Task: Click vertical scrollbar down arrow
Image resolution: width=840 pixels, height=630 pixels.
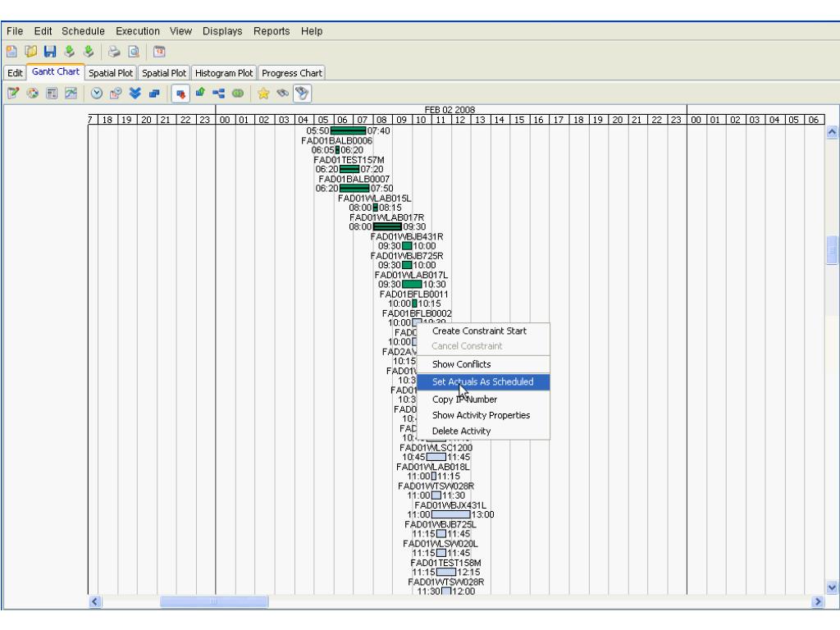Action: pyautogui.click(x=832, y=587)
